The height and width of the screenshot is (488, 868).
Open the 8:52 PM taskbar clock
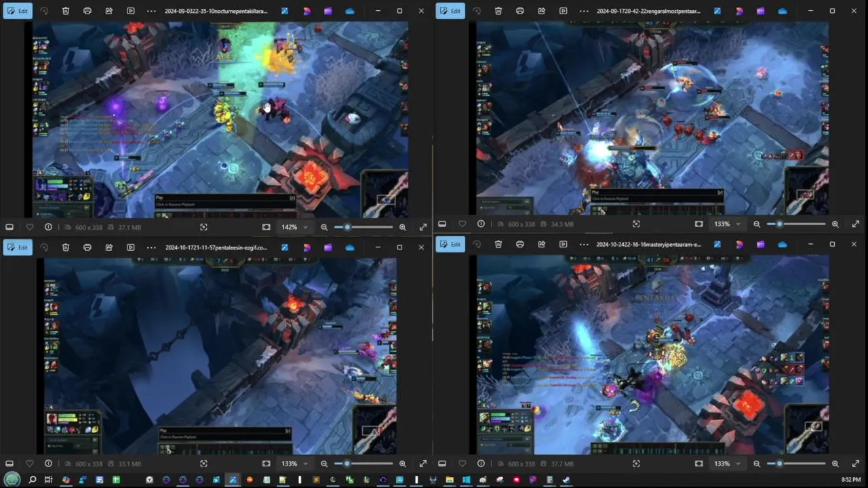[x=851, y=480]
